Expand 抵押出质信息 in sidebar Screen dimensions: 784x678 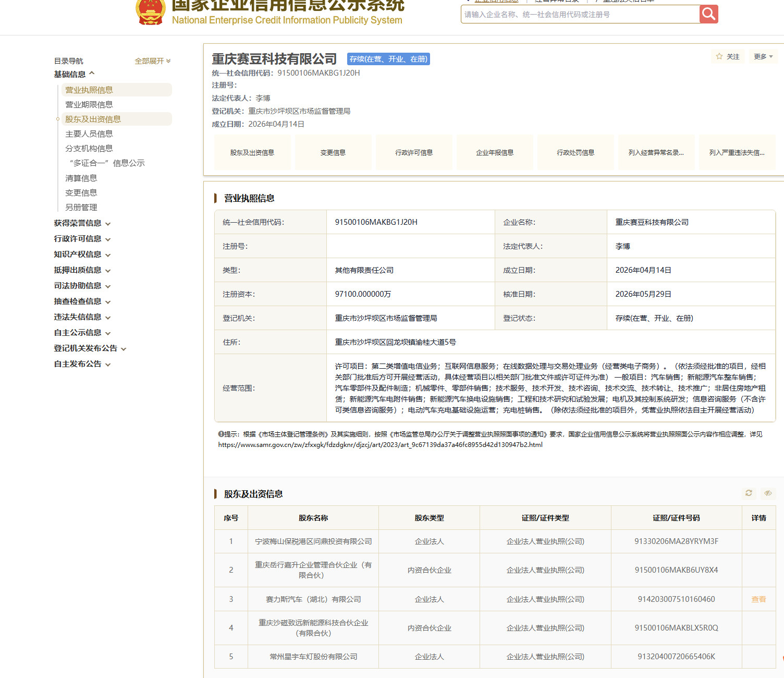pos(82,270)
